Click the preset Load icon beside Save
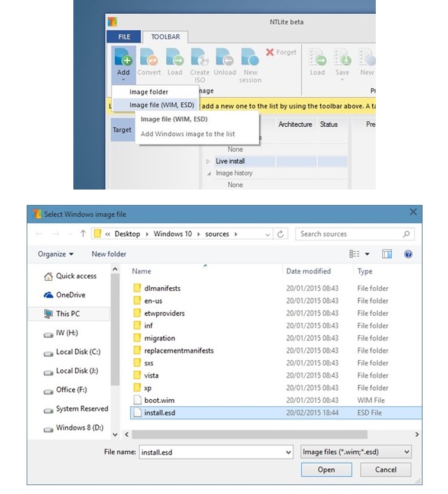Viewport: 448px width, 494px height. point(317,57)
